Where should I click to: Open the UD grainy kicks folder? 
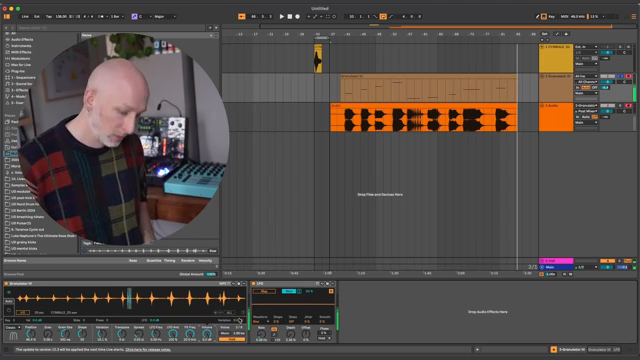click(x=24, y=242)
